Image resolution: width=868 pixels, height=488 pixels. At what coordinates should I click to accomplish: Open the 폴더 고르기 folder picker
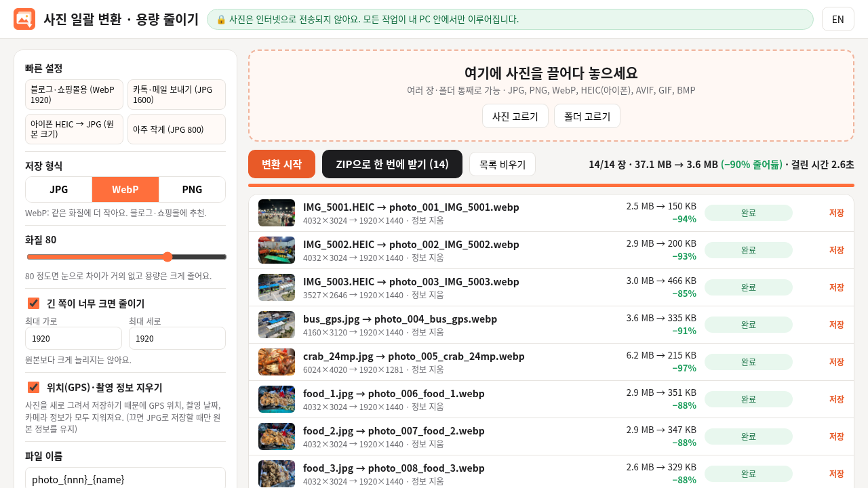(587, 116)
